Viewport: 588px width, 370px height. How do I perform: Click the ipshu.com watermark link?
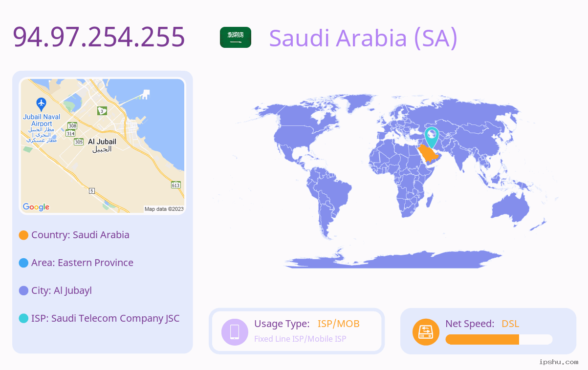point(559,362)
